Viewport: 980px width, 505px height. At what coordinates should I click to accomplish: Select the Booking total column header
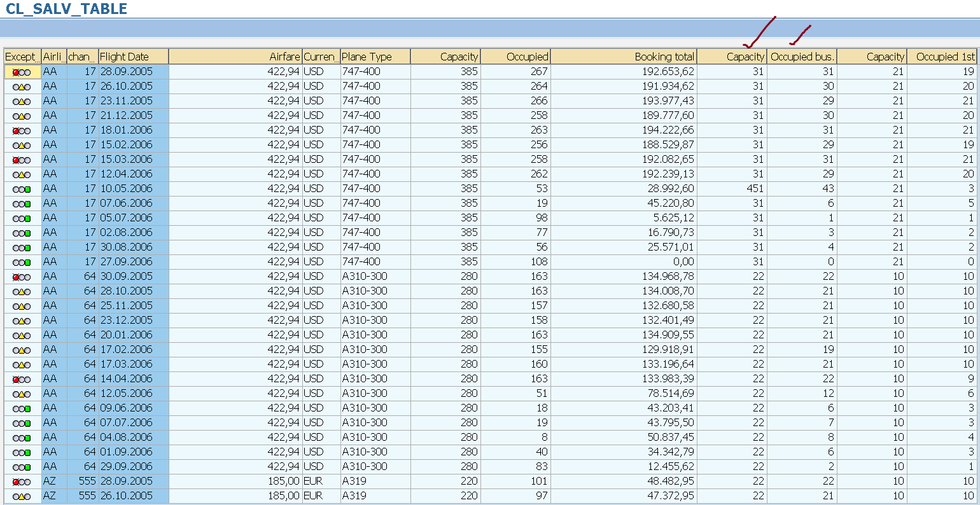pyautogui.click(x=624, y=57)
